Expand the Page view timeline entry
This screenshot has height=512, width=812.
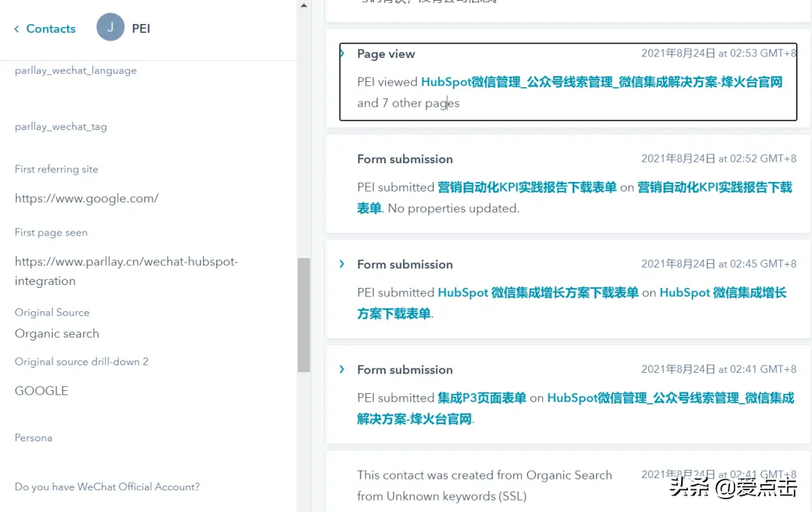[x=342, y=54]
